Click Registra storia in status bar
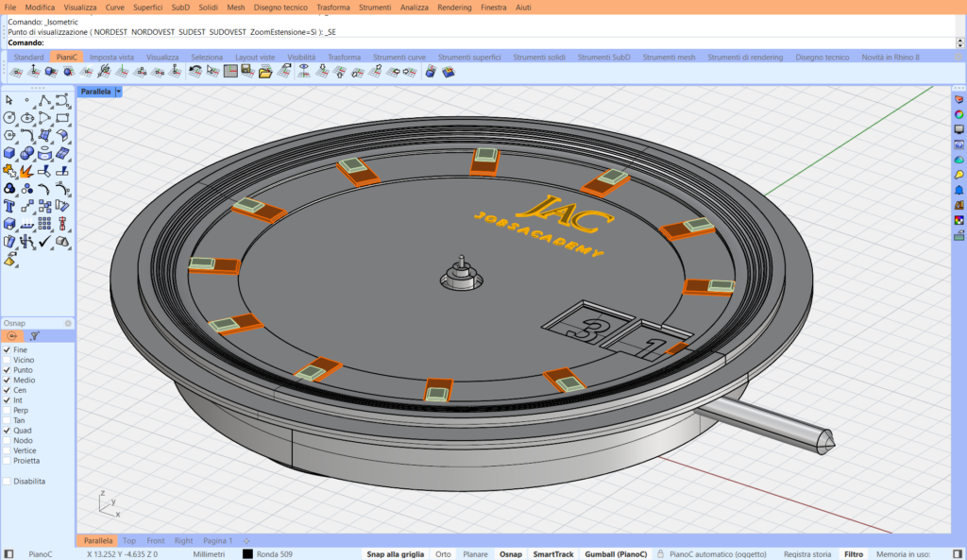Image resolution: width=967 pixels, height=560 pixels. tap(807, 553)
